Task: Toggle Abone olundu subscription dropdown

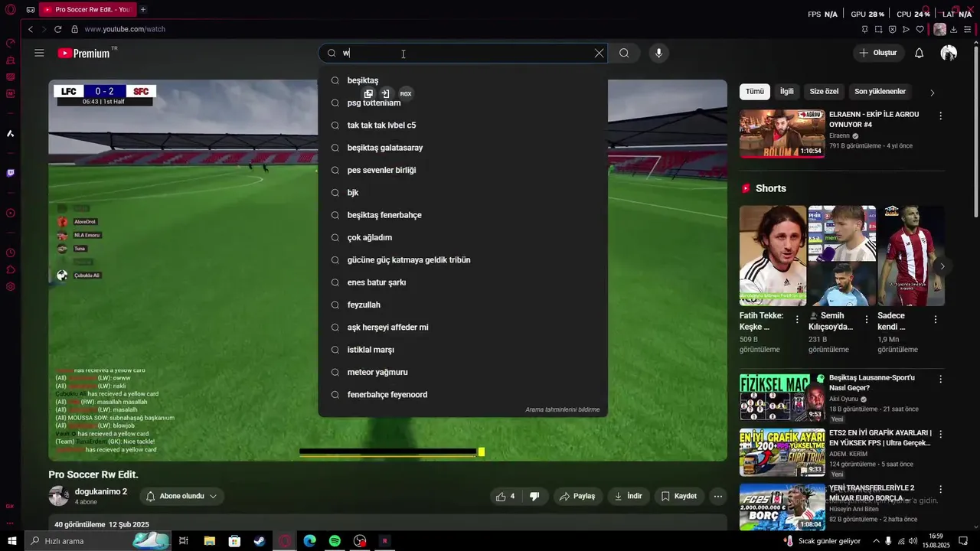Action: pos(181,496)
